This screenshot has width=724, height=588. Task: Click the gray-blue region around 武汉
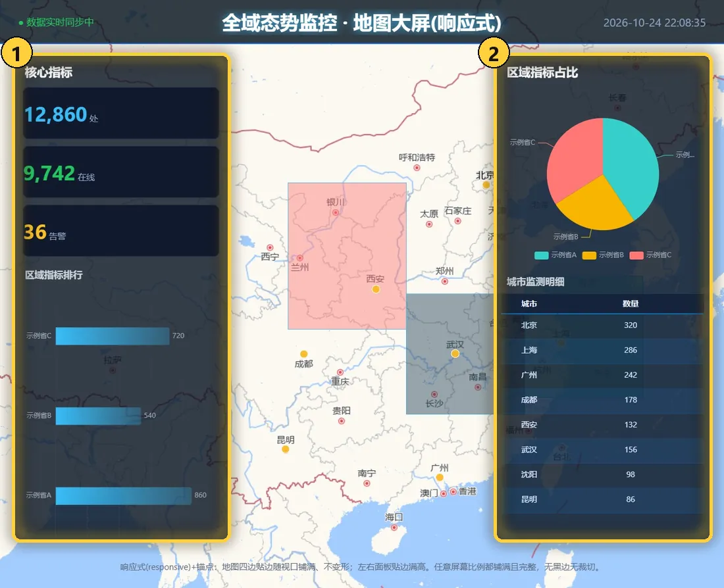pyautogui.click(x=450, y=354)
